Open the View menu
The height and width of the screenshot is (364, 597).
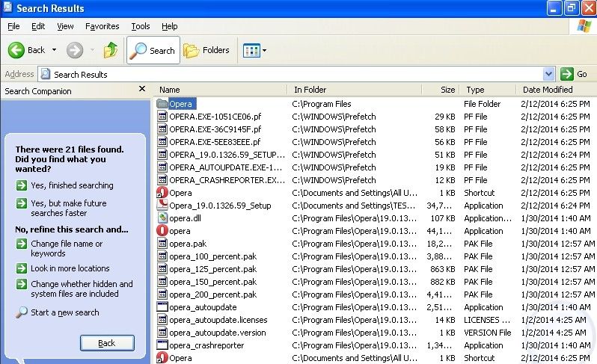click(65, 26)
